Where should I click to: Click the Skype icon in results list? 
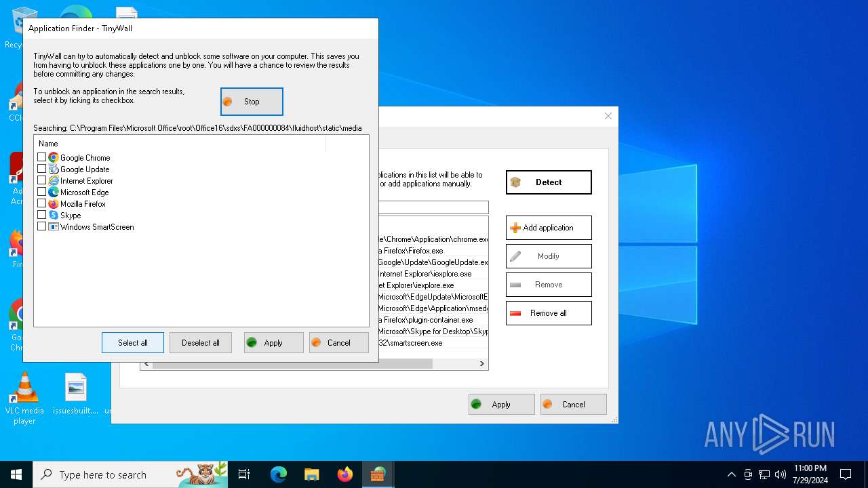(54, 215)
